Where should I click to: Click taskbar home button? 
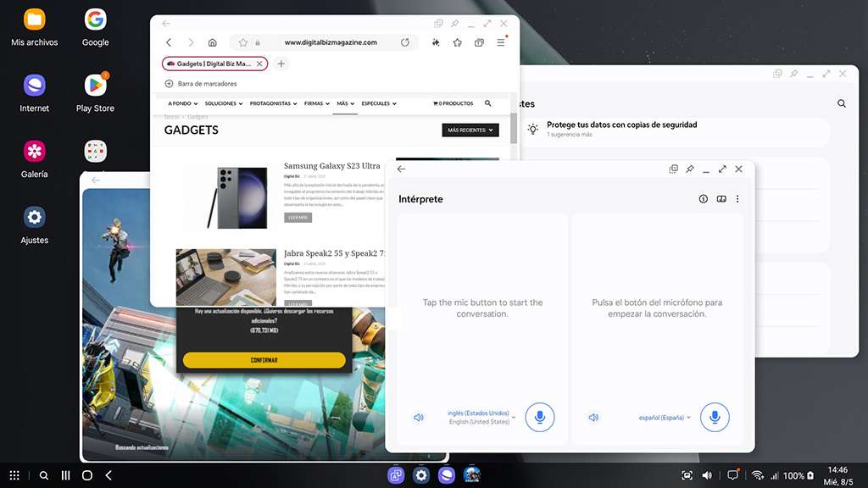(x=87, y=475)
